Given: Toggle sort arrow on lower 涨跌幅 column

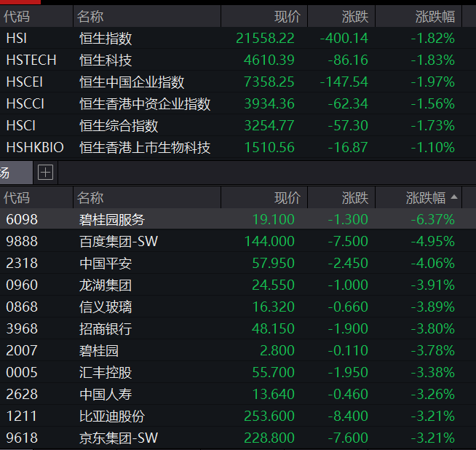Looking at the screenshot, I should click(x=455, y=197).
